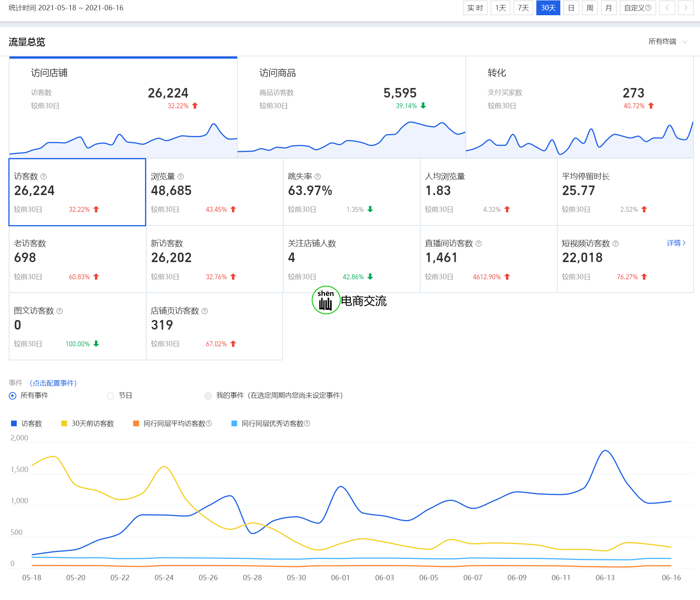Toggle the 访客数 blue legend swatch

(x=14, y=423)
